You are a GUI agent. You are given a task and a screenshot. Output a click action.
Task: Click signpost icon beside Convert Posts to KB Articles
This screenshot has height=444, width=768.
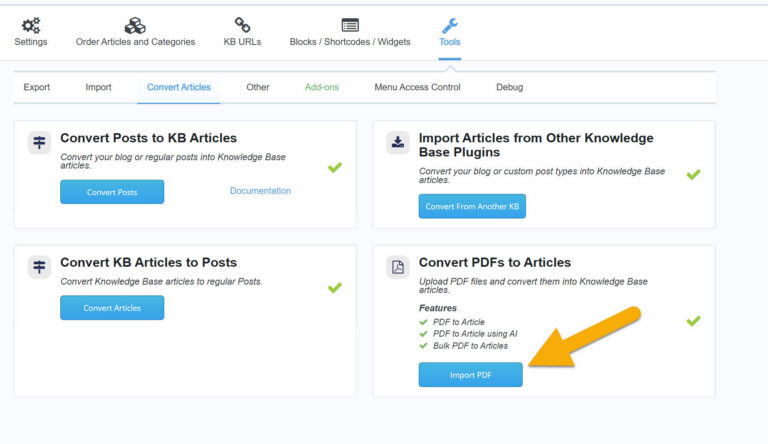[x=40, y=142]
